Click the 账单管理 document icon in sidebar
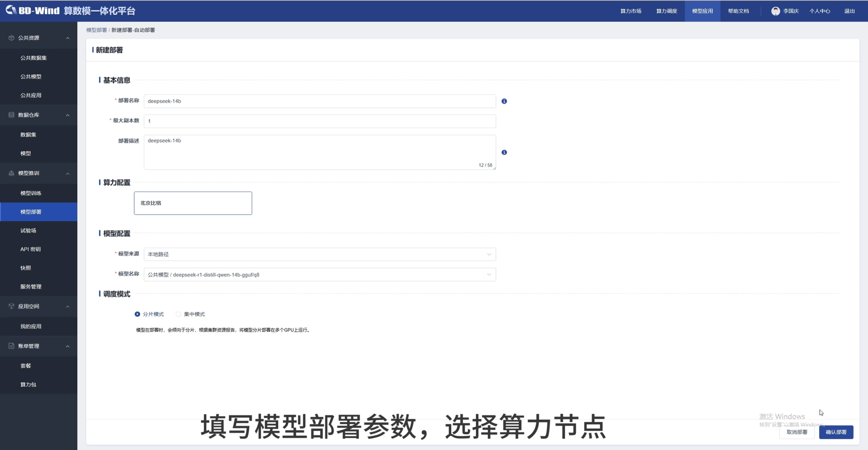This screenshot has width=868, height=450. (x=11, y=346)
